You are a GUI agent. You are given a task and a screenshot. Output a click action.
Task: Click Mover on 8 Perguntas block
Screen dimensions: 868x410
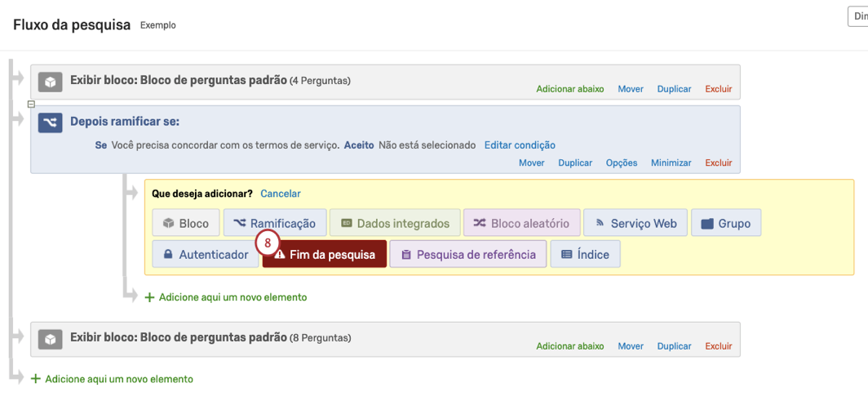click(x=631, y=346)
